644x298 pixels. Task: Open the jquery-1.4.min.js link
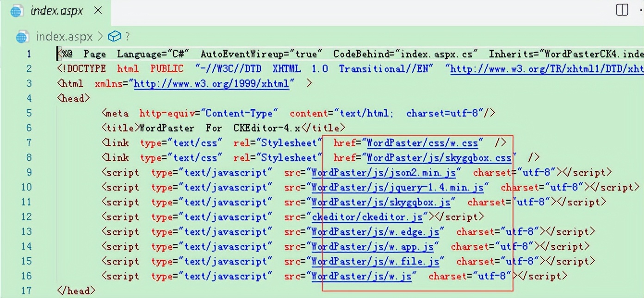(x=397, y=187)
